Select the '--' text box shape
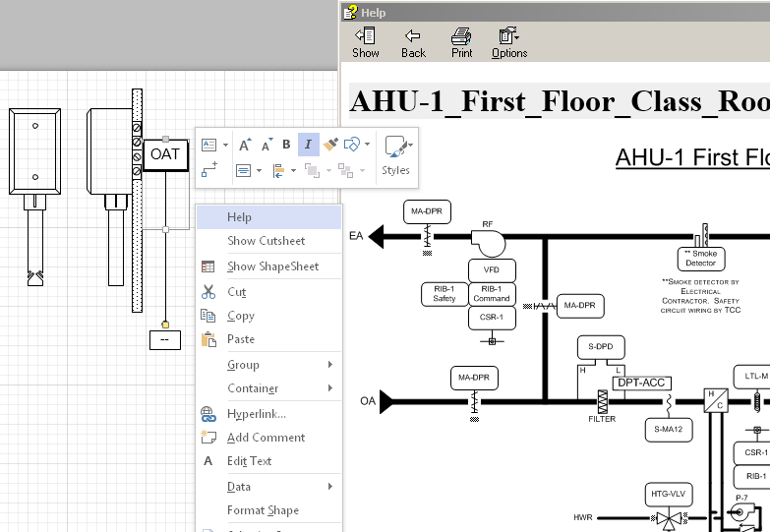Viewport: 770px width, 532px height. [165, 340]
